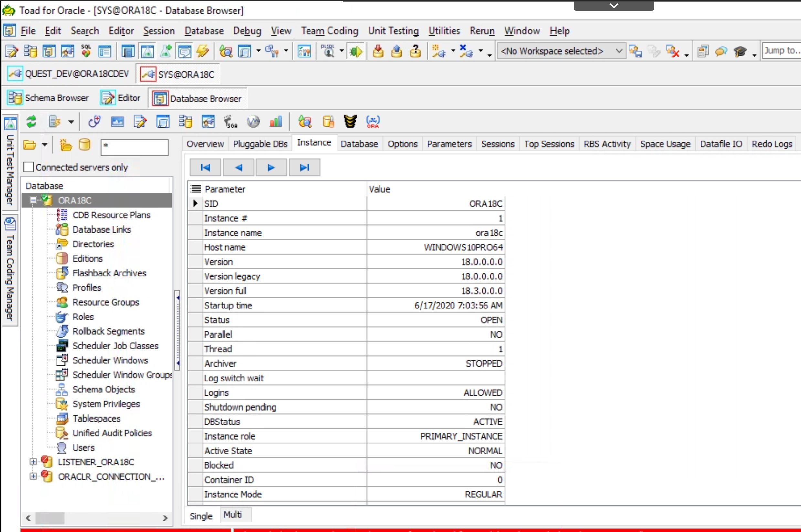The image size is (801, 532).
Task: Open the Team Coding menu
Action: point(329,31)
